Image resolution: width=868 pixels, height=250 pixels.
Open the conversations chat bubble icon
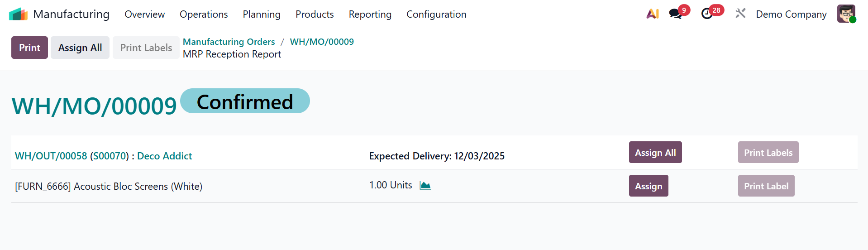675,14
